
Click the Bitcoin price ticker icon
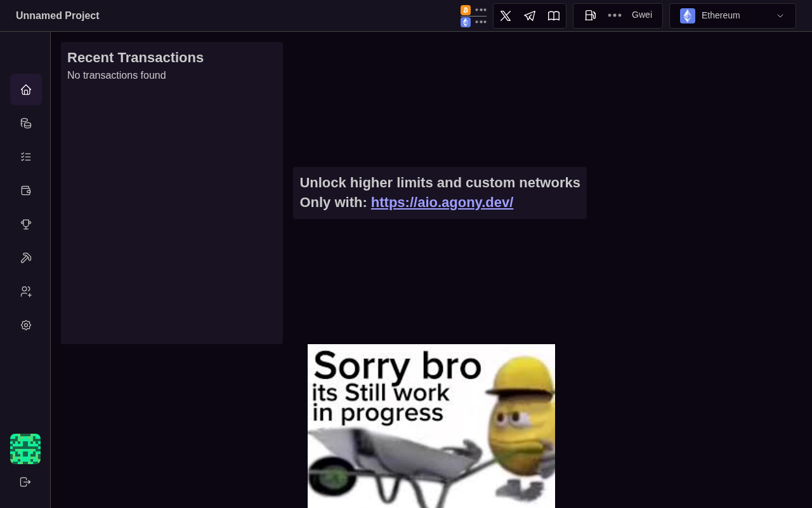click(466, 10)
